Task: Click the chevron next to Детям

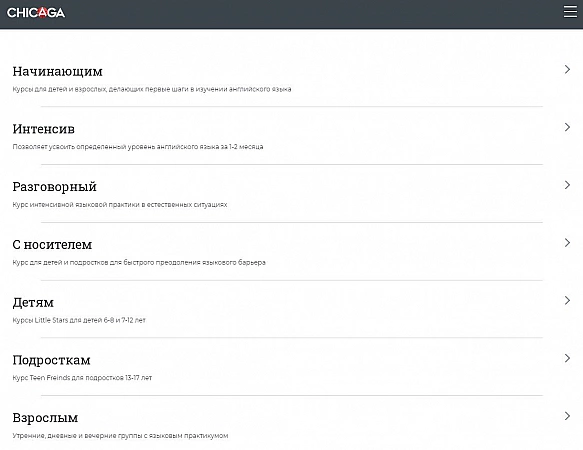Action: [x=567, y=300]
